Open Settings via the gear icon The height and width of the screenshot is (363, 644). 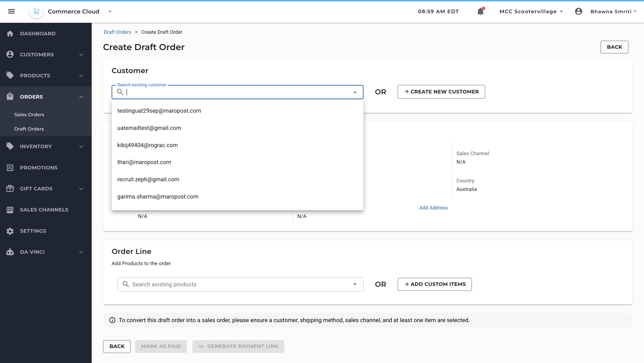point(10,231)
